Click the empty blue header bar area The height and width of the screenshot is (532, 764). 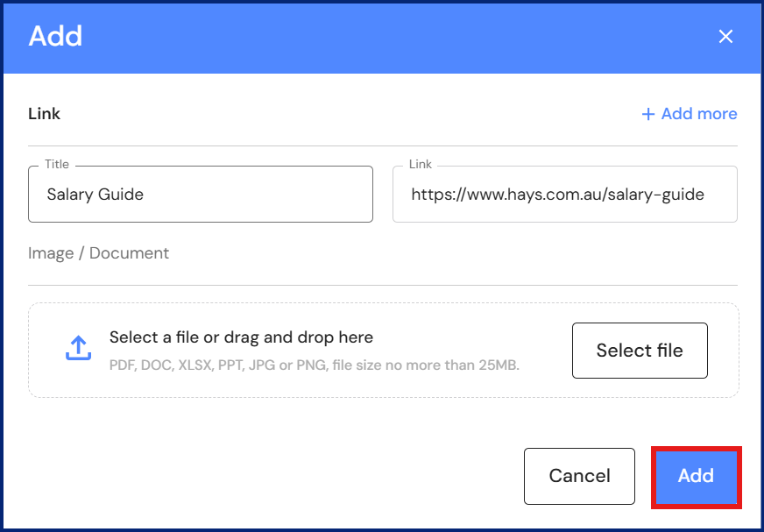pyautogui.click(x=394, y=36)
